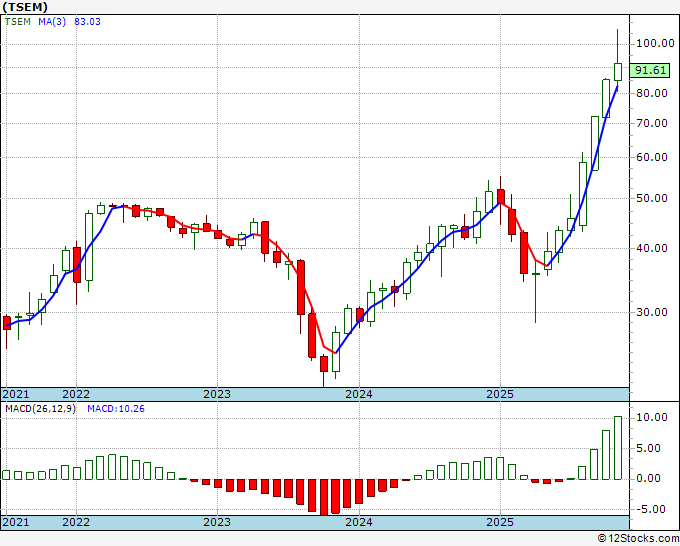The image size is (680, 546).
Task: Click 2025 on the MACD timeline
Action: (500, 522)
